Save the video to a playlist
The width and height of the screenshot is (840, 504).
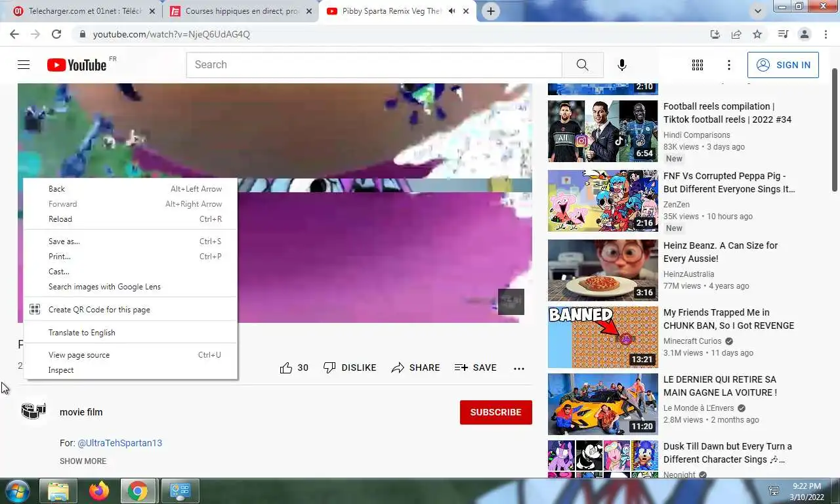click(x=476, y=367)
